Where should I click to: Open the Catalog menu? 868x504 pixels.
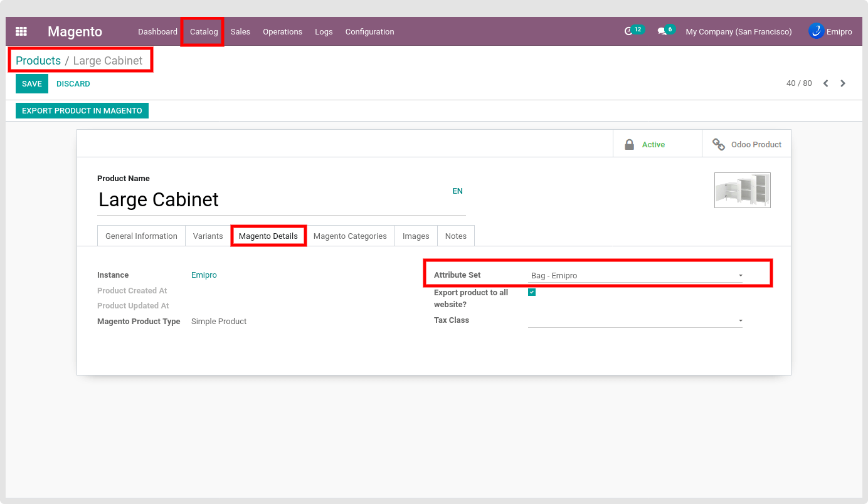(x=204, y=31)
